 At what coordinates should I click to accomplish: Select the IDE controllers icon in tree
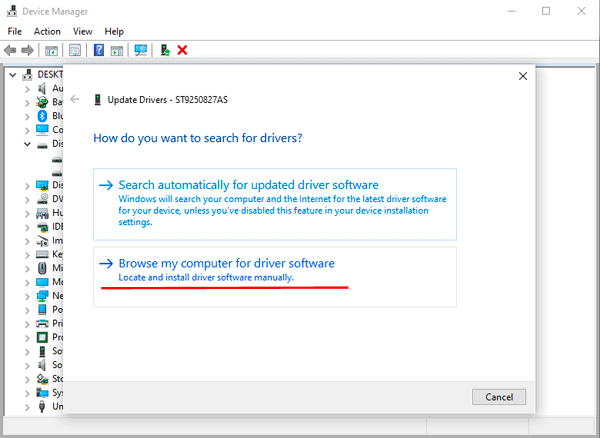point(42,227)
